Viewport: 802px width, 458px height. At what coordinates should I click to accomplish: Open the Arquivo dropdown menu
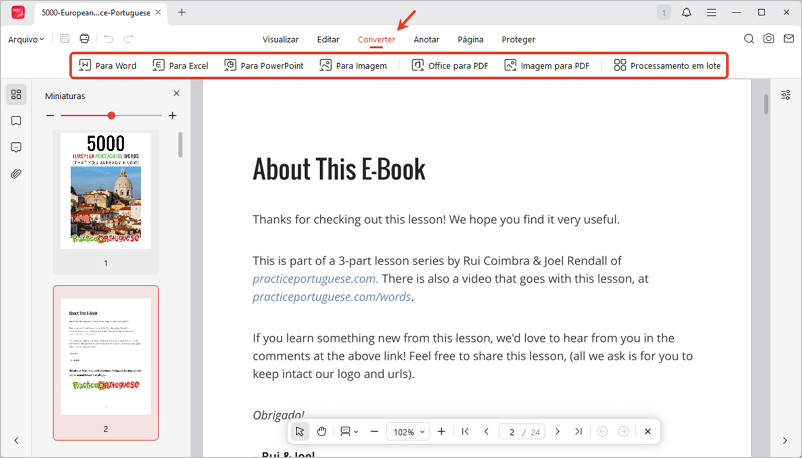coord(26,39)
